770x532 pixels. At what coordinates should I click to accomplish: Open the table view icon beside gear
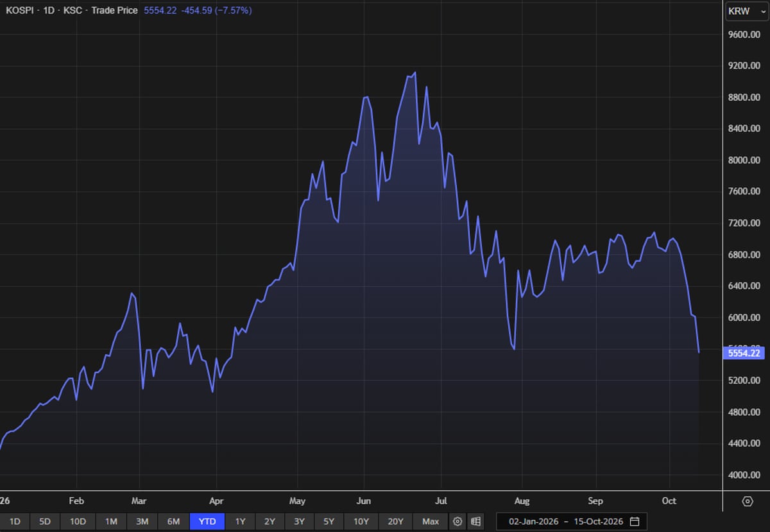(x=475, y=521)
